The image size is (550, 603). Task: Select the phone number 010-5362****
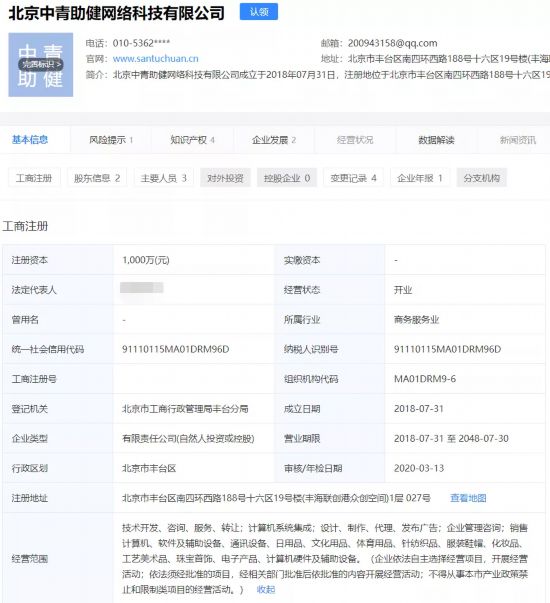(x=141, y=43)
